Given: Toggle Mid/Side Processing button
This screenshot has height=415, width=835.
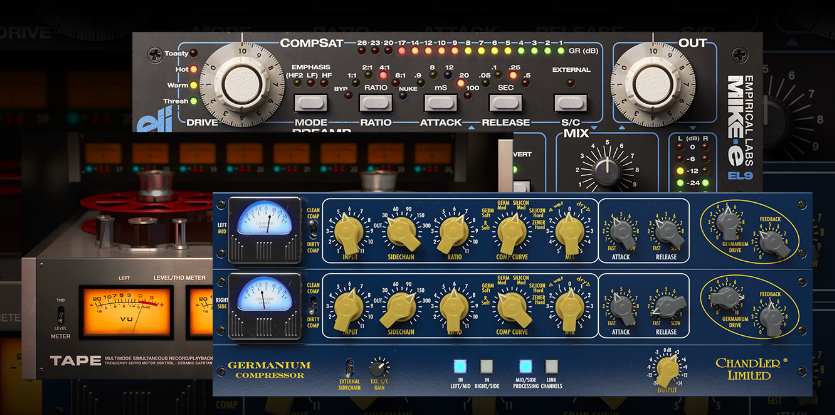Looking at the screenshot, I should click(524, 366).
